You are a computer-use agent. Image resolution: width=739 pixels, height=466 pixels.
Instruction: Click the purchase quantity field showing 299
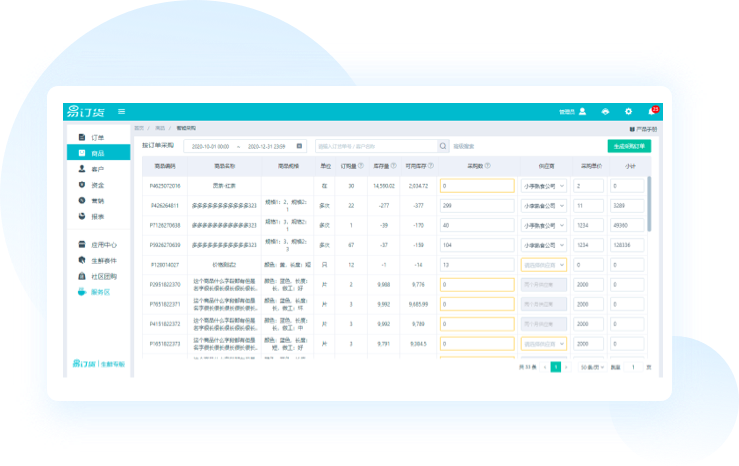476,205
